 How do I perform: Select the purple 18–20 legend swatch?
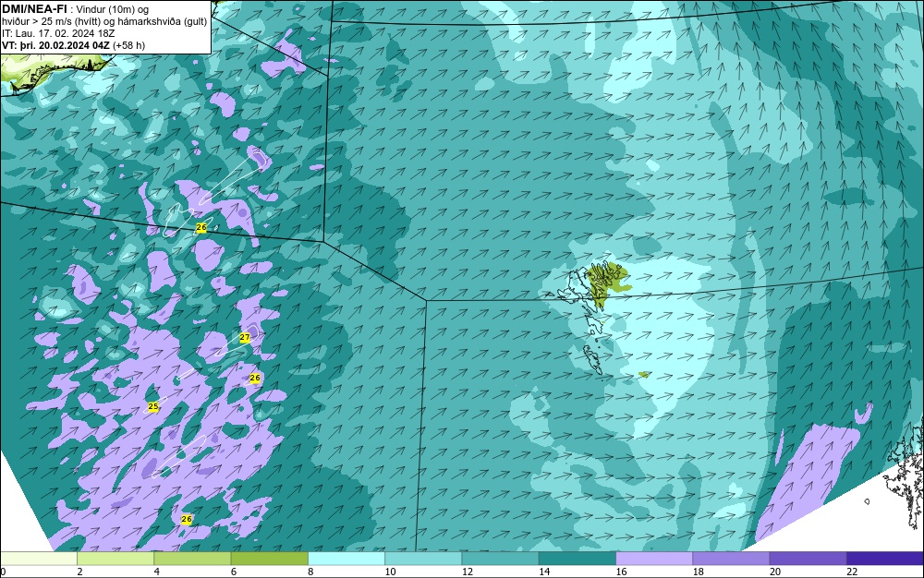click(731, 559)
